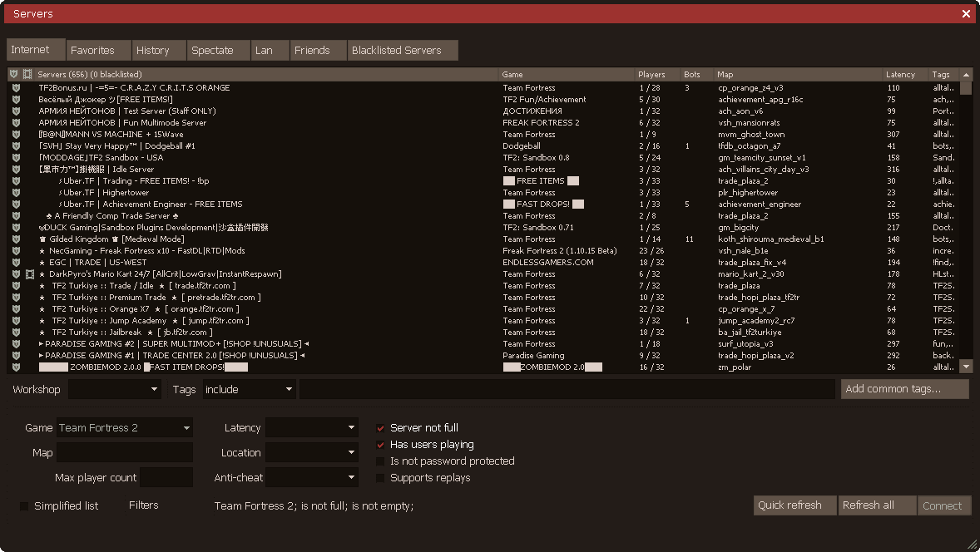Expand the Latency dropdown
Image resolution: width=980 pixels, height=552 pixels.
pos(311,428)
